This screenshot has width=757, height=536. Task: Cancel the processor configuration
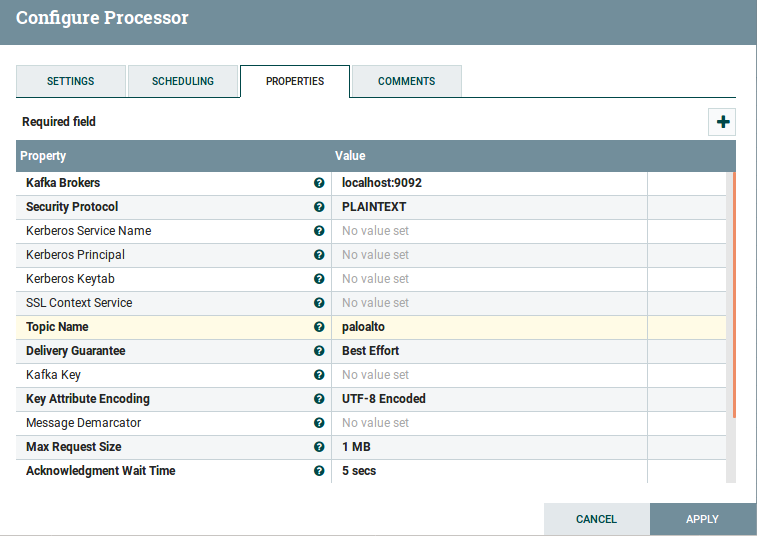[596, 519]
